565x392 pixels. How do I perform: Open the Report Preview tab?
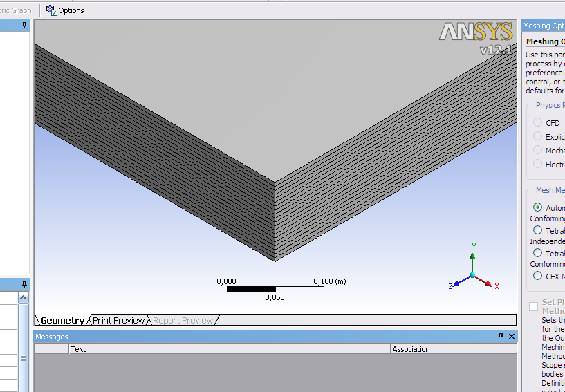click(x=183, y=320)
